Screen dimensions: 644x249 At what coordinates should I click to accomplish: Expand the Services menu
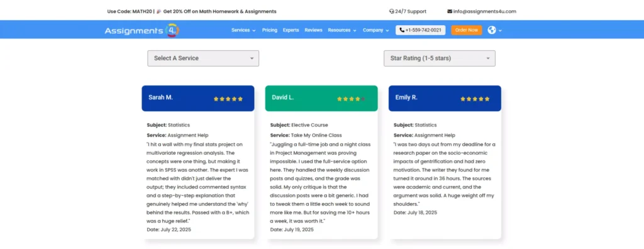pos(243,30)
